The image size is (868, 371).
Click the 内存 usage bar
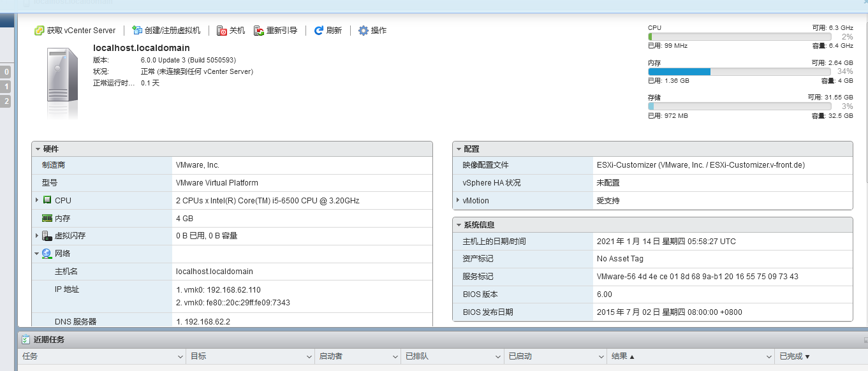pos(740,72)
